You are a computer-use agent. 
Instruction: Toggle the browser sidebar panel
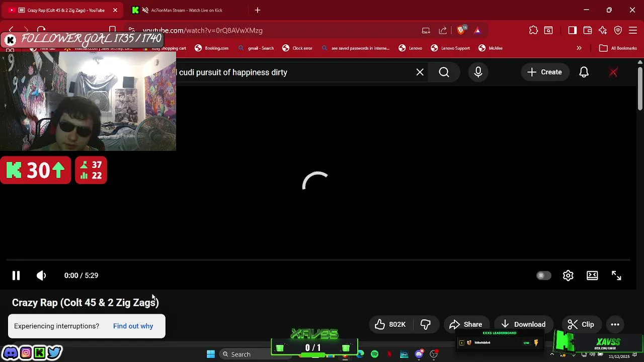tap(572, 30)
